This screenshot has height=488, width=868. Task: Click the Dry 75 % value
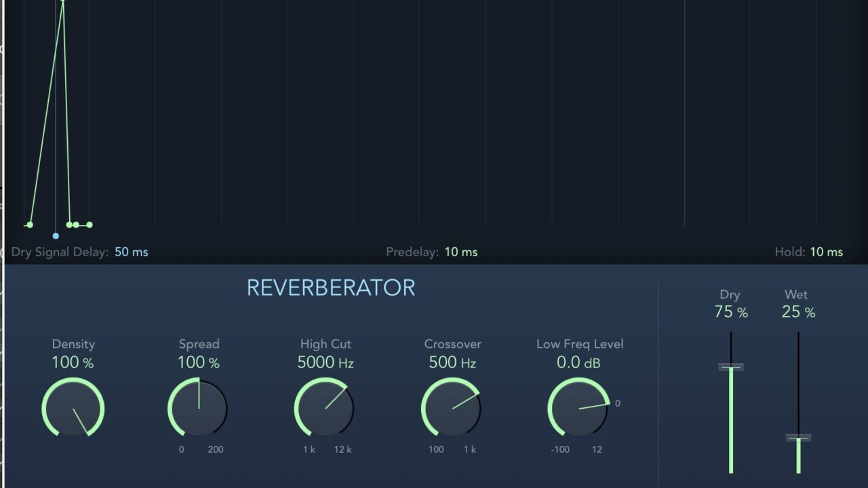(x=731, y=312)
